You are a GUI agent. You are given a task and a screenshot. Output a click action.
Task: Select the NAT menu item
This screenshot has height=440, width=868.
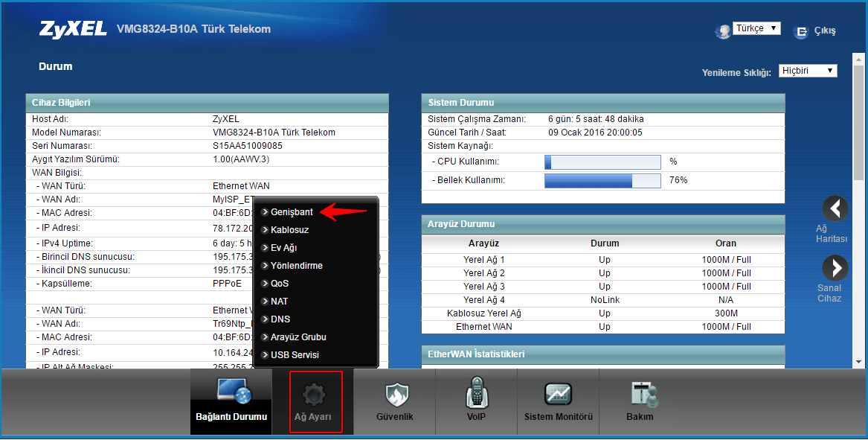click(279, 302)
